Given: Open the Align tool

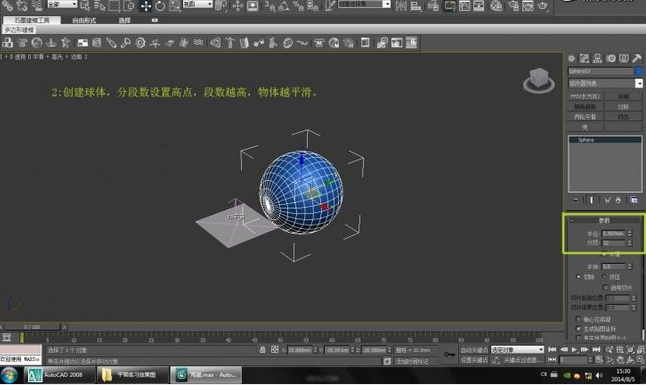Looking at the screenshot, I should click(416, 5).
